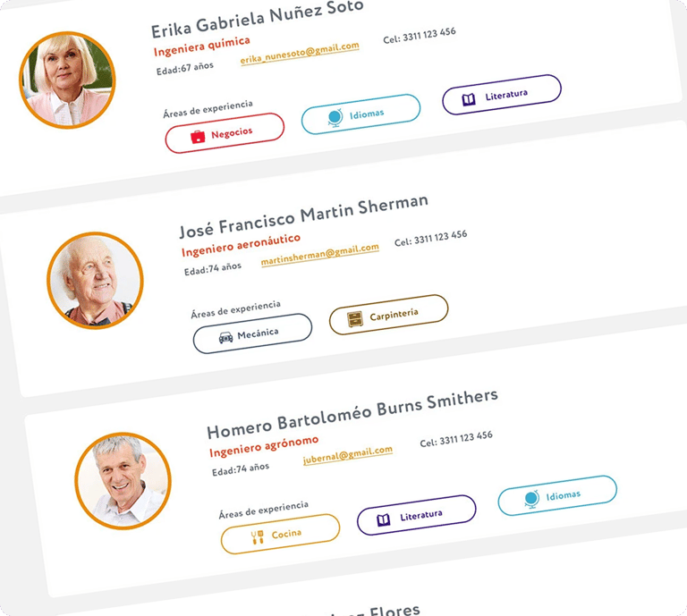Viewport: 687px width, 616px height.
Task: Select the Mecánica experience tag
Action: coord(252,334)
